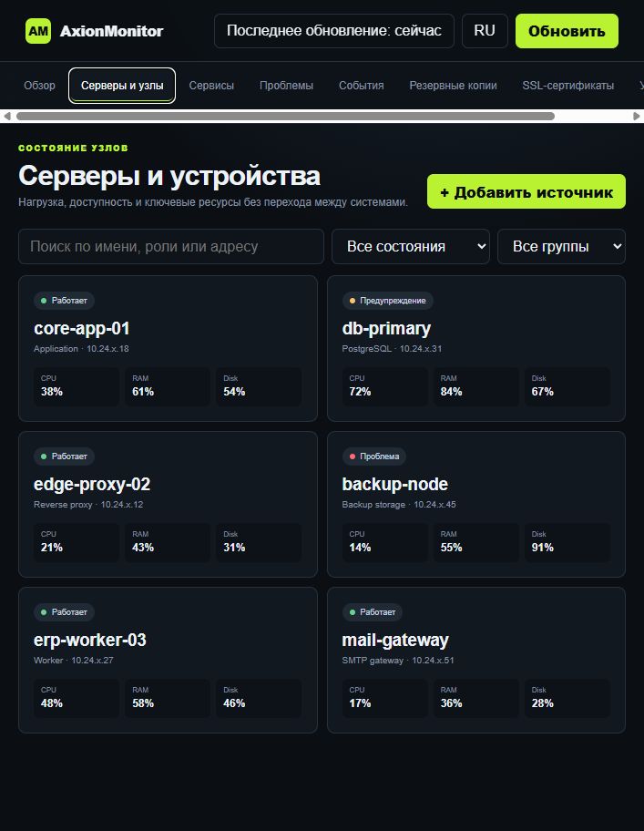
Task: Open the Обзор tab
Action: tap(40, 86)
